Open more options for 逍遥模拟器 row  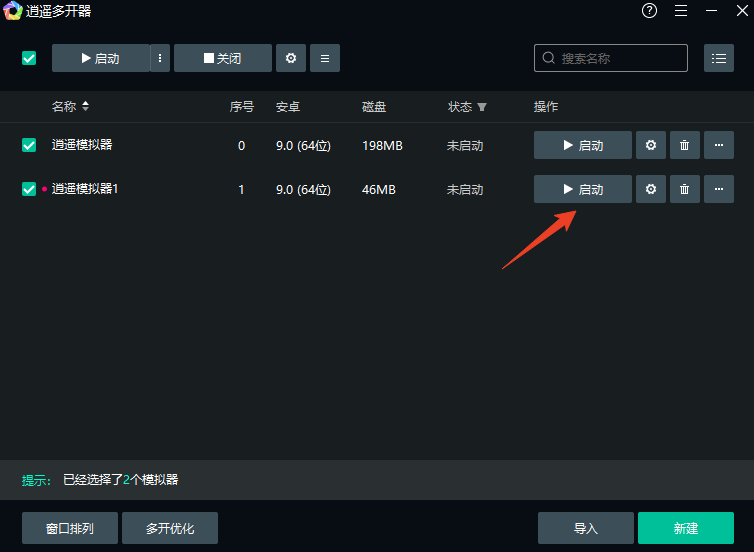[719, 145]
